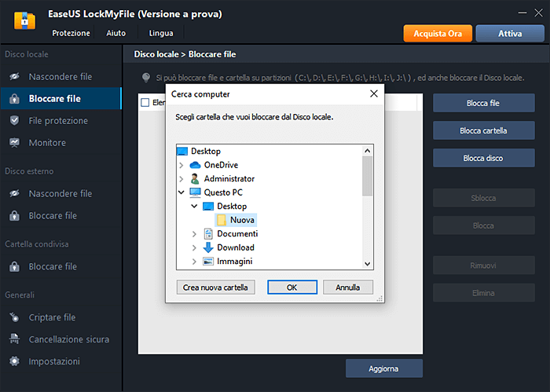Screen dimensions: 550x392
Task: Click padlock icon of highlighted Bloccare file
Action: tap(14, 98)
